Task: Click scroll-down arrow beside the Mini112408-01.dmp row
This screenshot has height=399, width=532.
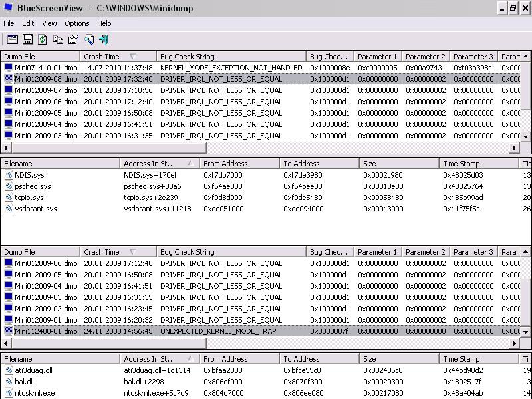Action: coord(526,332)
